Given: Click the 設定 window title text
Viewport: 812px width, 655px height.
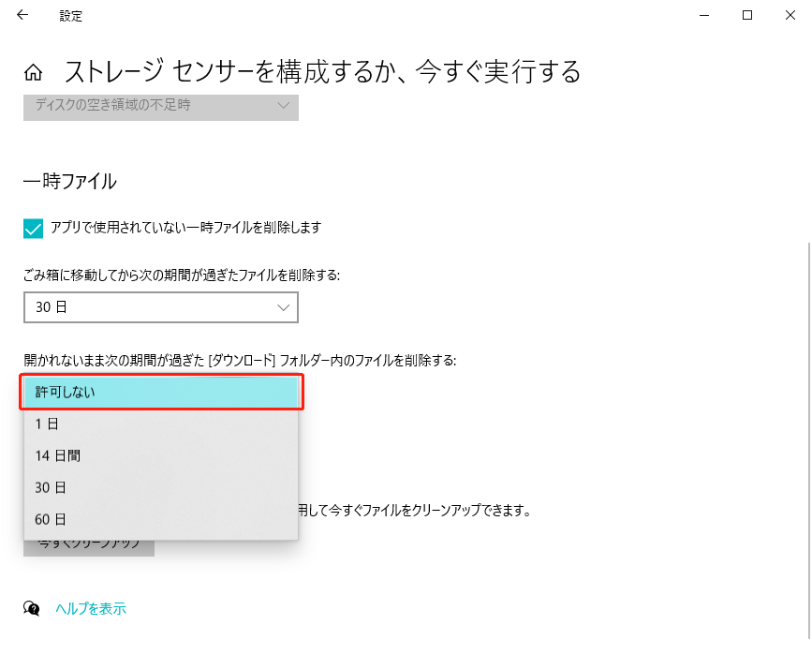Looking at the screenshot, I should tap(70, 16).
